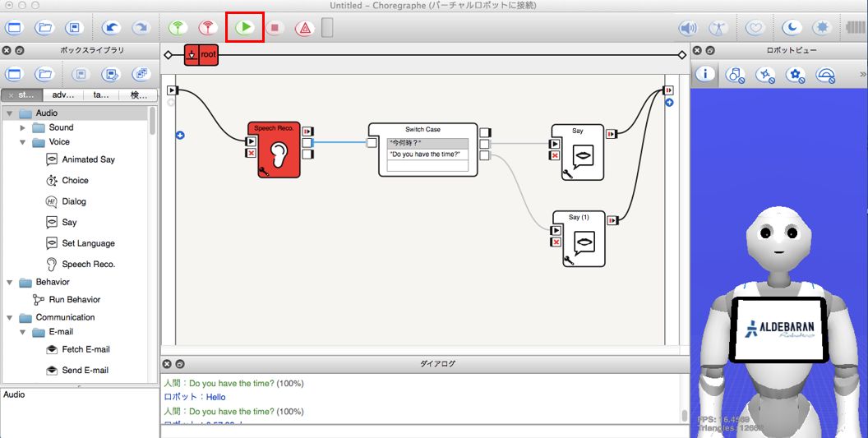Select Run Behavior in library
Screen dimensions: 868x438
[x=67, y=300]
